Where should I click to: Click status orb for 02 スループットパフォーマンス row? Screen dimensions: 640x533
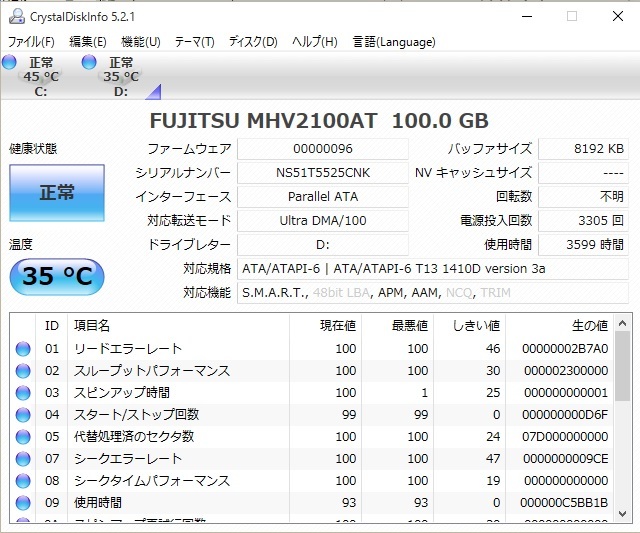point(23,371)
